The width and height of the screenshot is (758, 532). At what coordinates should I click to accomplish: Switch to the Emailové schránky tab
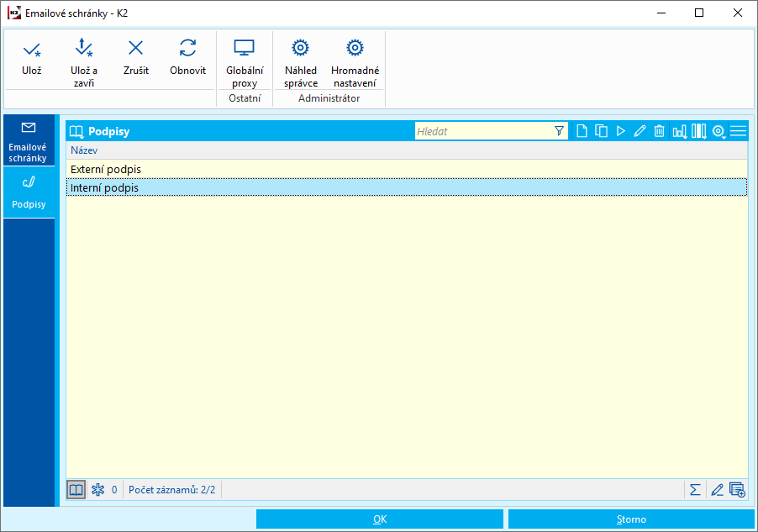[x=29, y=141]
